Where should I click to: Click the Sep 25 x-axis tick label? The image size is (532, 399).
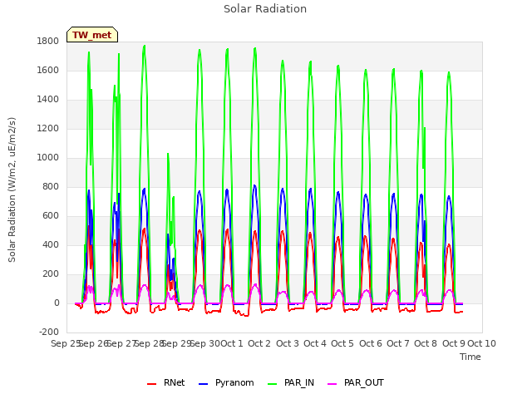point(66,343)
